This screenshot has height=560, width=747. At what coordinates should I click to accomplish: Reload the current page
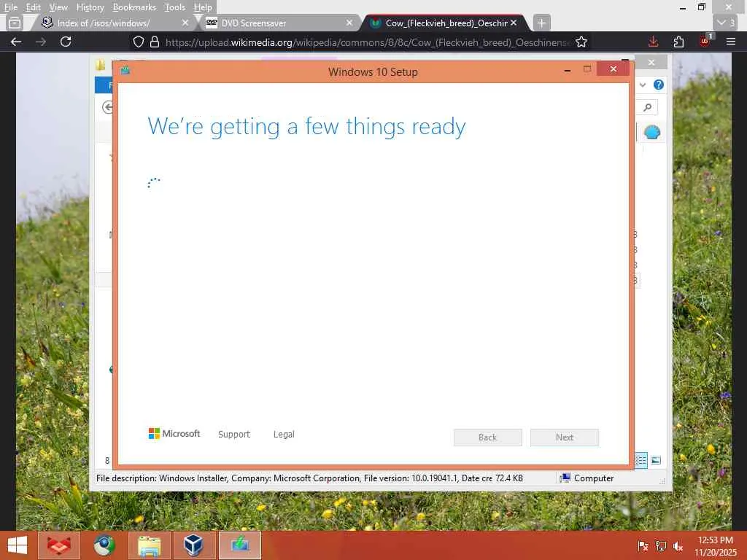point(66,42)
